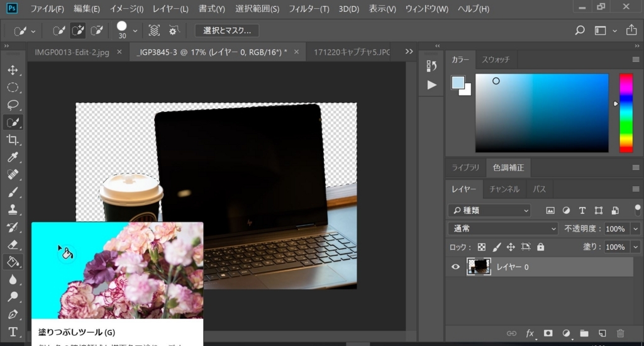The image size is (644, 346).
Task: Open Layers panel menu
Action: tap(636, 189)
